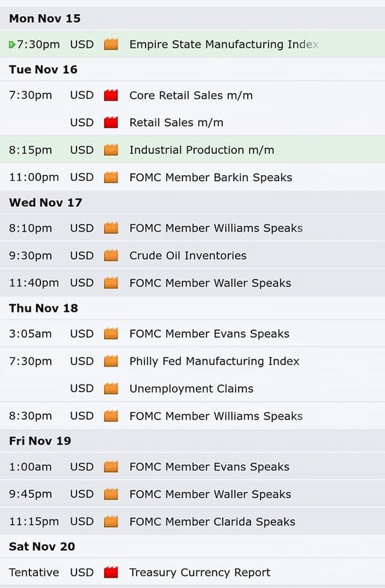This screenshot has height=588, width=385.
Task: Click the red impact icon beside Core Retail Sales m/m
Action: [111, 95]
